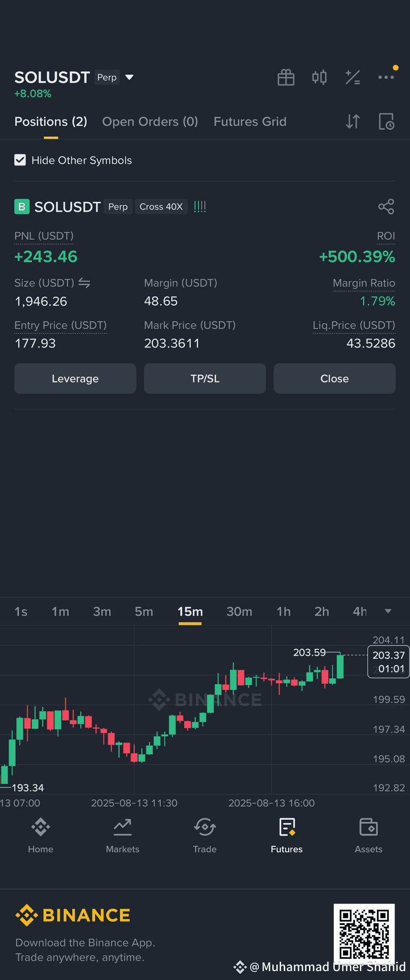Tap the ROI label
The height and width of the screenshot is (980, 410).
click(x=386, y=236)
